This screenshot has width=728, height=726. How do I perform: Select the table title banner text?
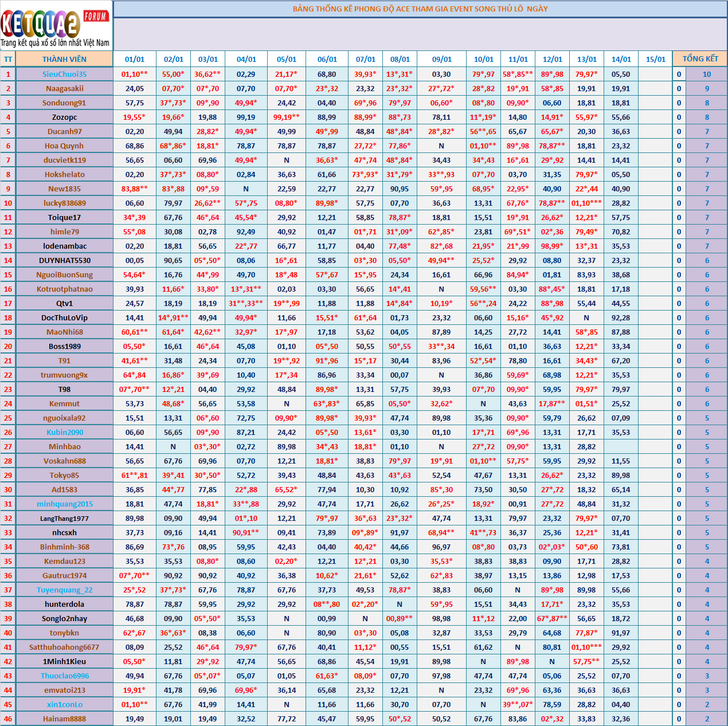click(420, 9)
